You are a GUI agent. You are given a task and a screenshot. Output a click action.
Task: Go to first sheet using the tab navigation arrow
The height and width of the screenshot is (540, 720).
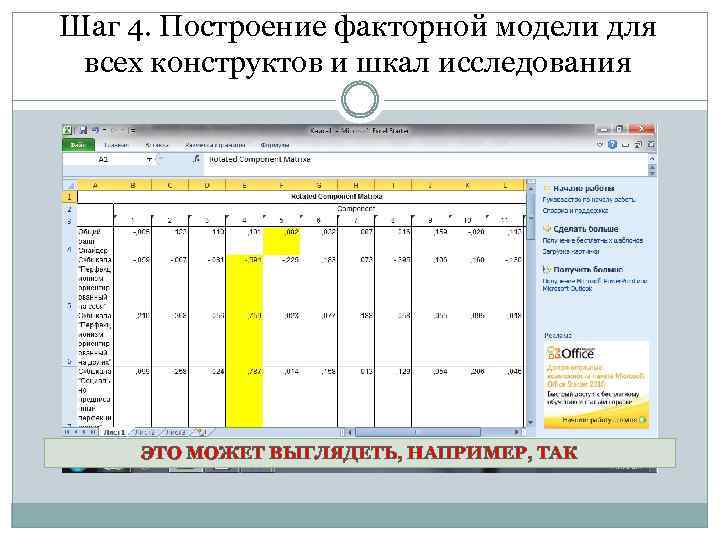click(x=67, y=432)
